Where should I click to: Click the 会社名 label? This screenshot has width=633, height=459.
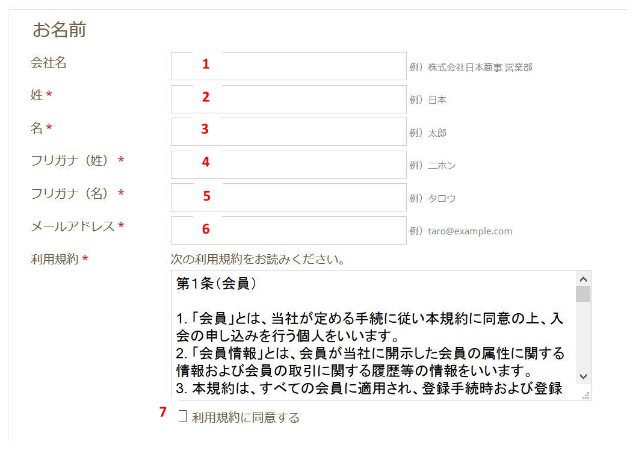pyautogui.click(x=48, y=63)
